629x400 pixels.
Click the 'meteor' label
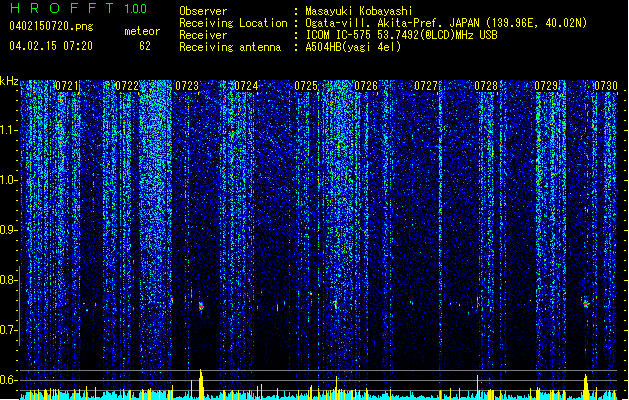click(x=142, y=31)
